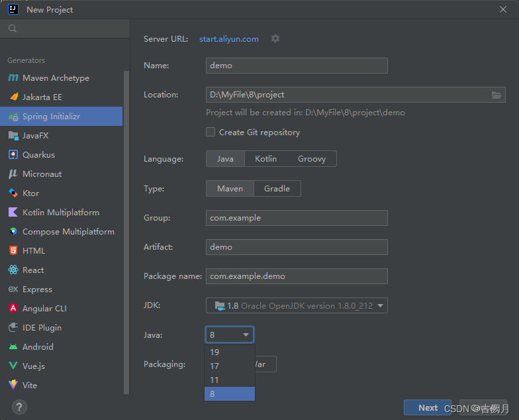Click the Express ex icon

13,289
